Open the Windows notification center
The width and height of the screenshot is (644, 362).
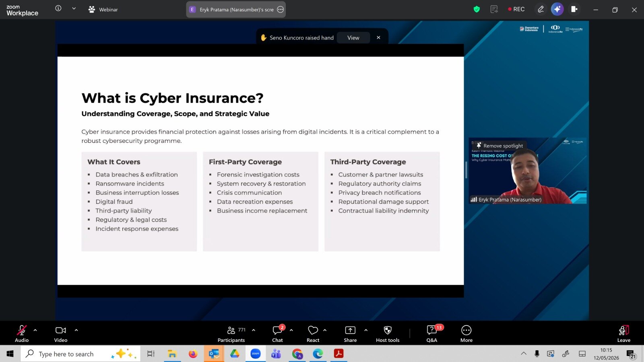[631, 354]
